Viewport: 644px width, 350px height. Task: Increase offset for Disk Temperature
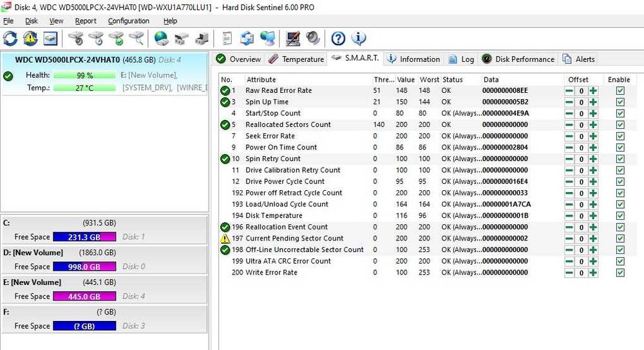[x=592, y=216]
